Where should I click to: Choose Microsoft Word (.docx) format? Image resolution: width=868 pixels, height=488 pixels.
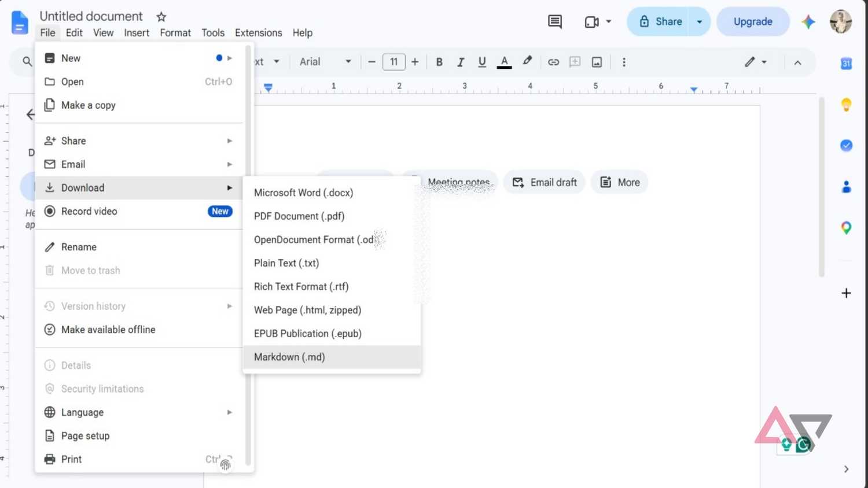tap(332, 193)
